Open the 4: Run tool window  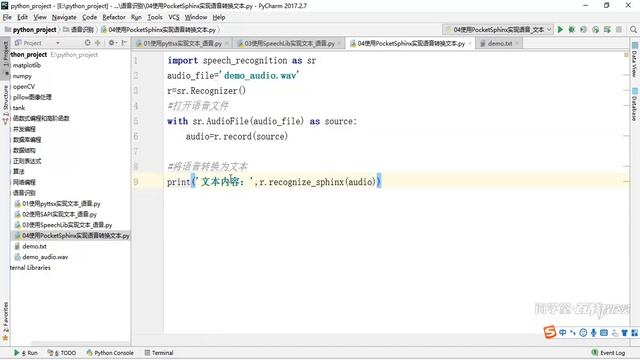[x=25, y=353]
